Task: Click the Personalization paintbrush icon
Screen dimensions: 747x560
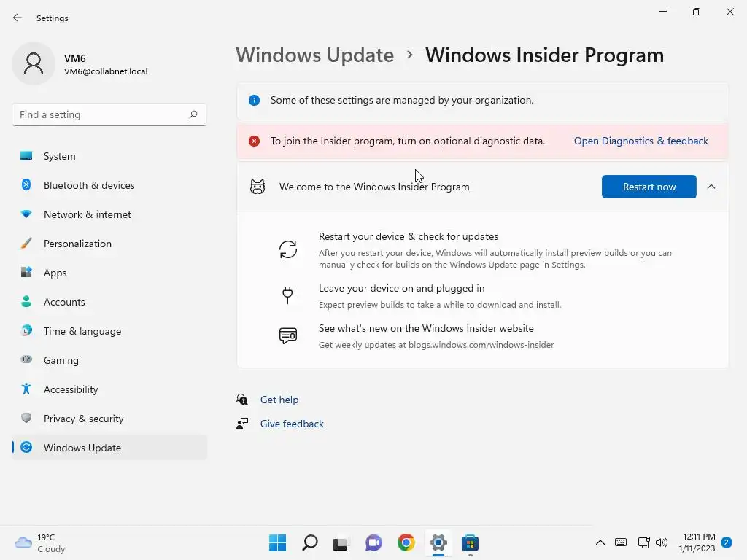Action: point(26,244)
